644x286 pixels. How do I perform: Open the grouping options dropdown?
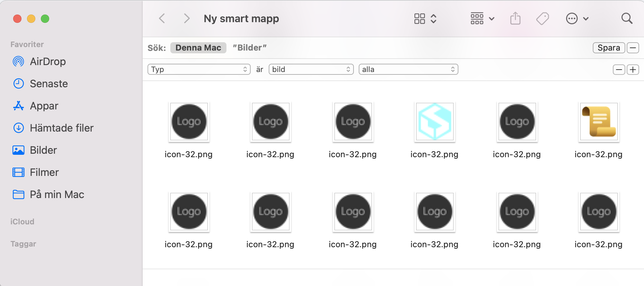[x=482, y=18]
